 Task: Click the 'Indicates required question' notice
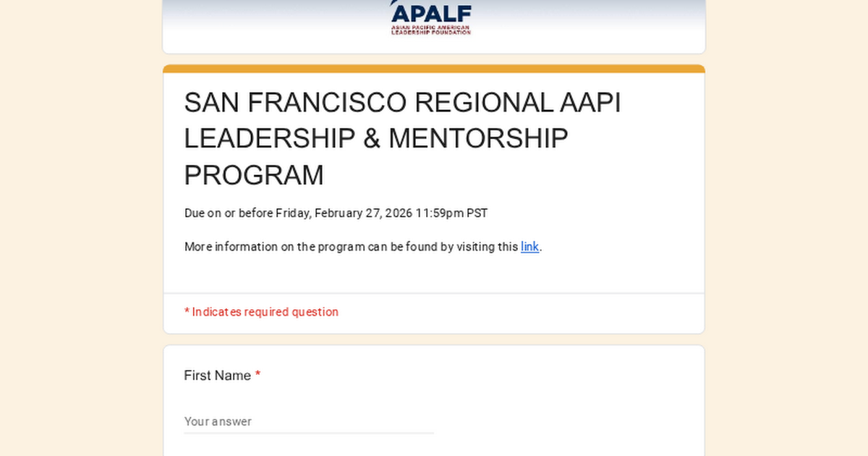pos(261,311)
